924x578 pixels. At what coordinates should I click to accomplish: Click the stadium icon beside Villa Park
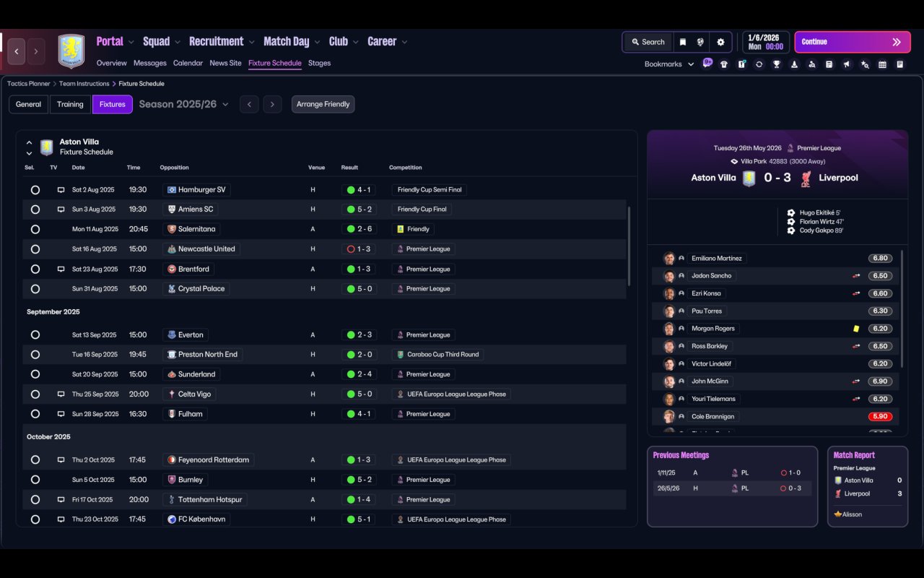point(734,162)
